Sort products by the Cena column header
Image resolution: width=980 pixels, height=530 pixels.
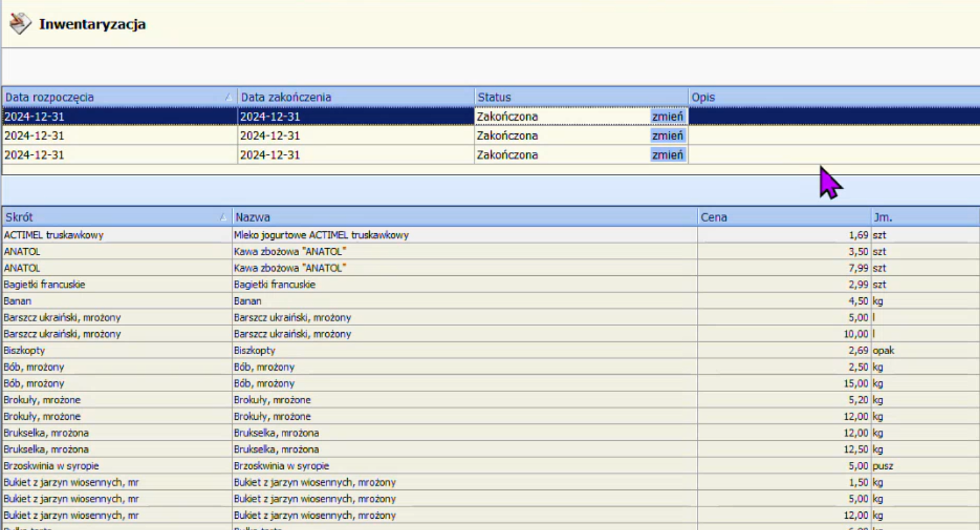point(783,217)
